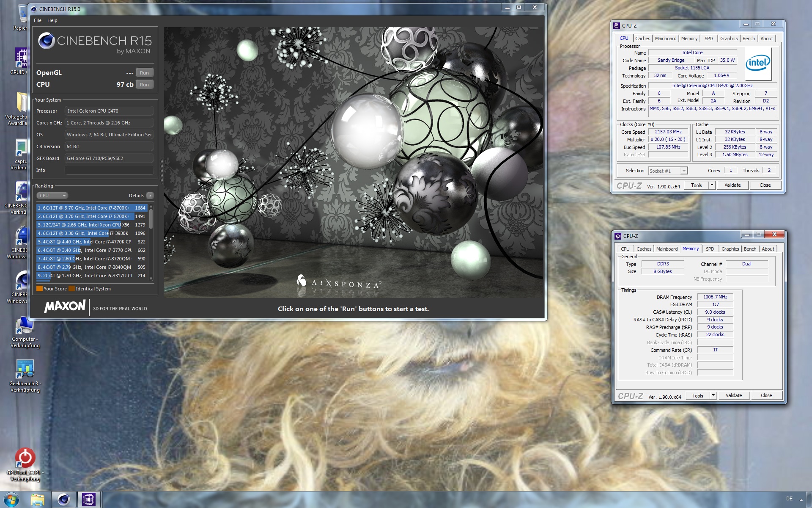
Task: Switch to Memory tab in upper CPU-Z window
Action: point(689,39)
